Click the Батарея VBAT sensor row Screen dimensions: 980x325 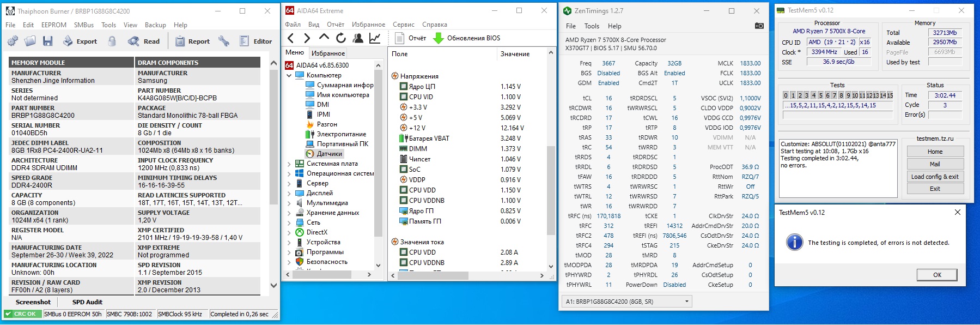pyautogui.click(x=468, y=139)
